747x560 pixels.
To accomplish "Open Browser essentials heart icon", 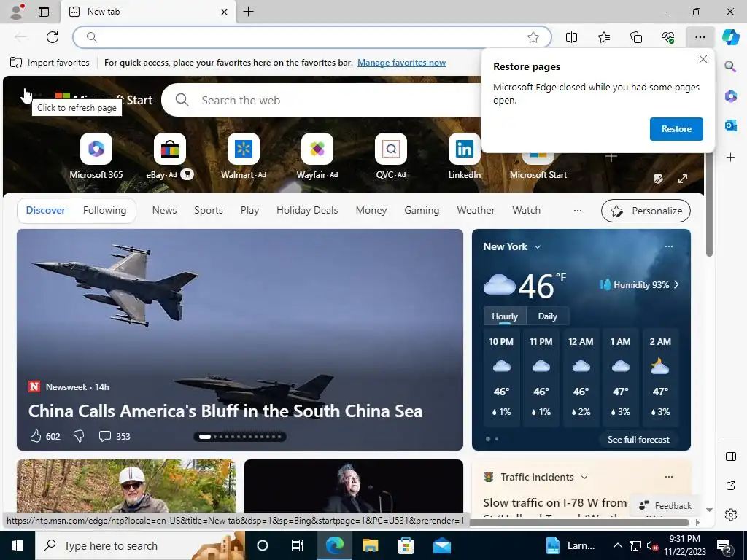I will [668, 37].
